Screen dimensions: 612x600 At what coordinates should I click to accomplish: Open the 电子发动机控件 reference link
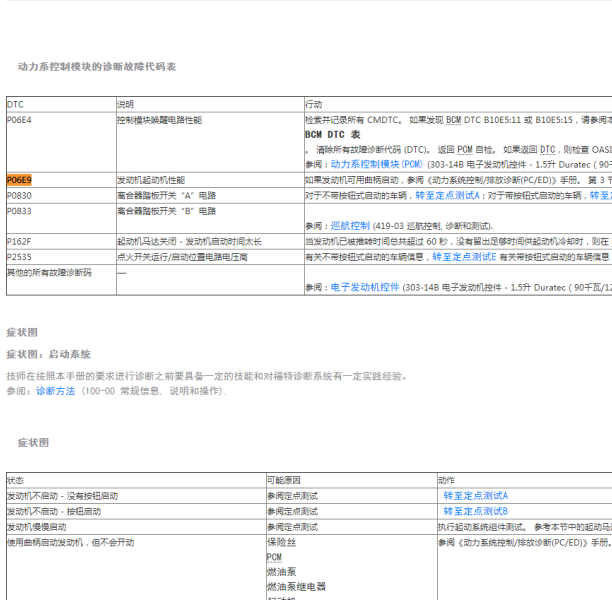(365, 287)
